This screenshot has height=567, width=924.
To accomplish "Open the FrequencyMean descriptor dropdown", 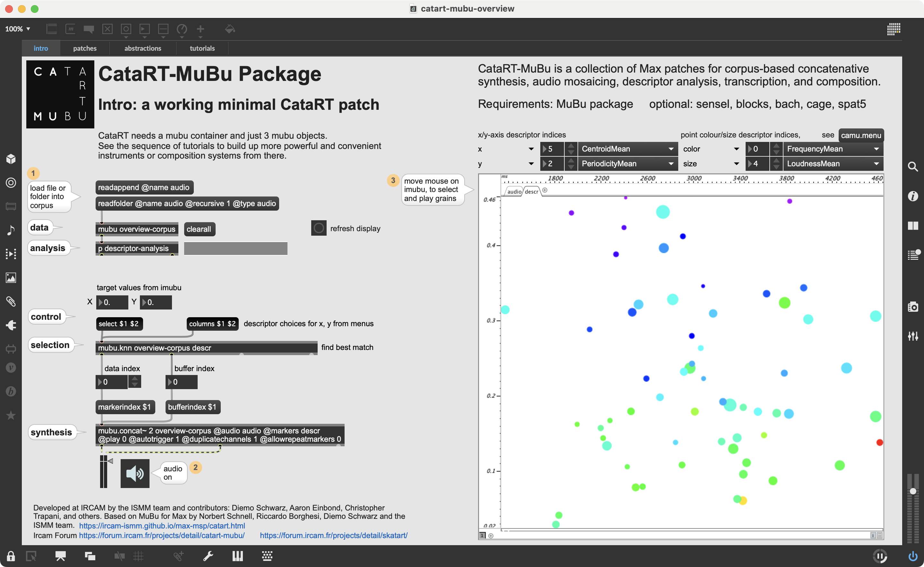I will pyautogui.click(x=833, y=149).
